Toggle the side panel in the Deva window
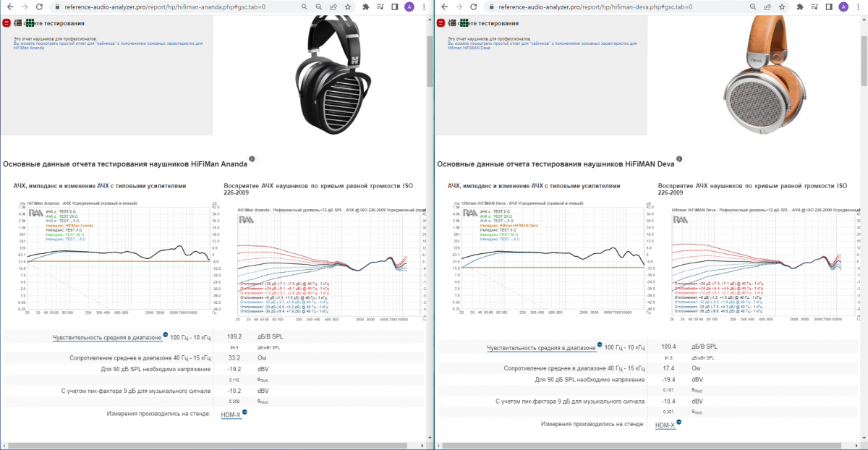Image resolution: width=868 pixels, height=450 pixels. pyautogui.click(x=829, y=7)
